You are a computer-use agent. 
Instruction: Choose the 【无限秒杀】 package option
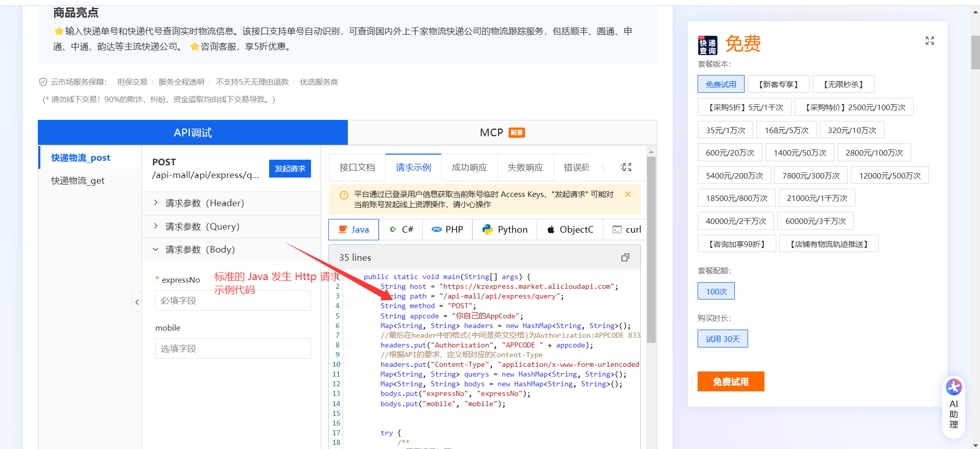pos(843,84)
